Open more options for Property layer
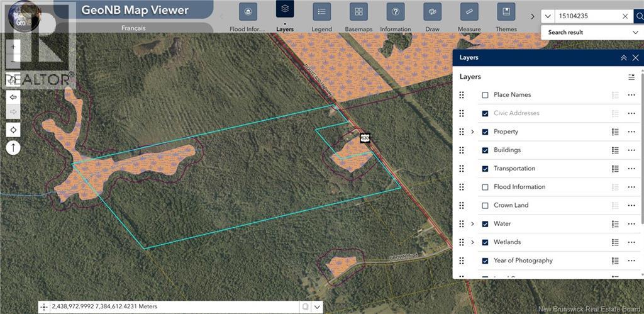The width and height of the screenshot is (644, 314). (631, 132)
